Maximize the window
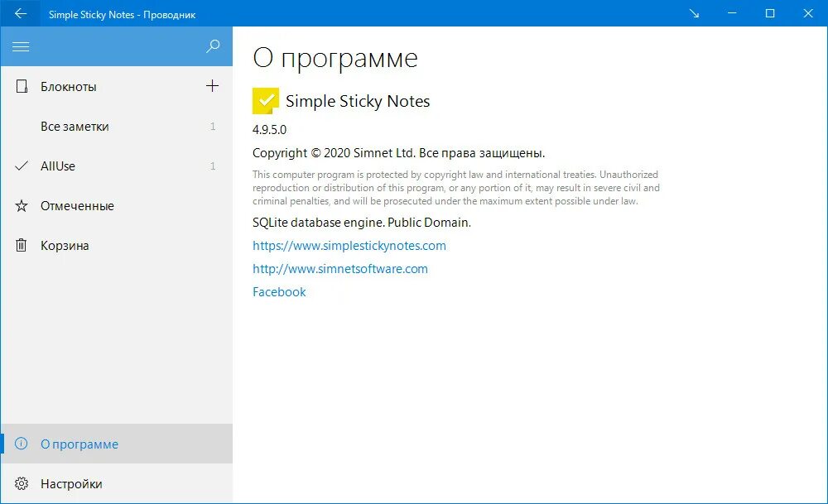Image resolution: width=828 pixels, height=504 pixels. 770,14
